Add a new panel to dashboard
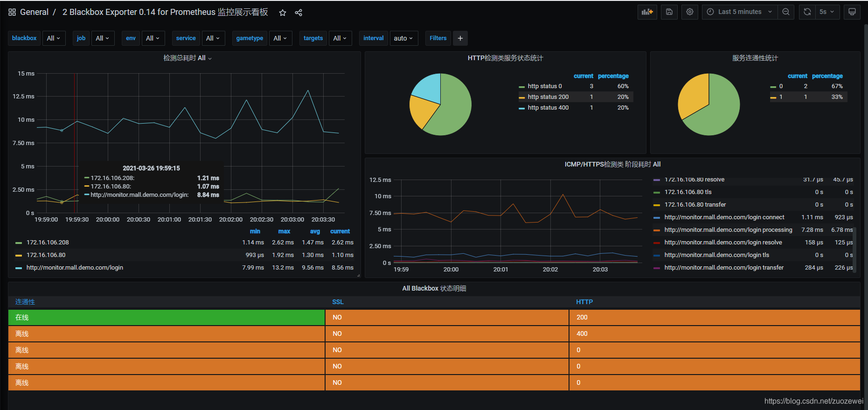868x410 pixels. pyautogui.click(x=647, y=12)
